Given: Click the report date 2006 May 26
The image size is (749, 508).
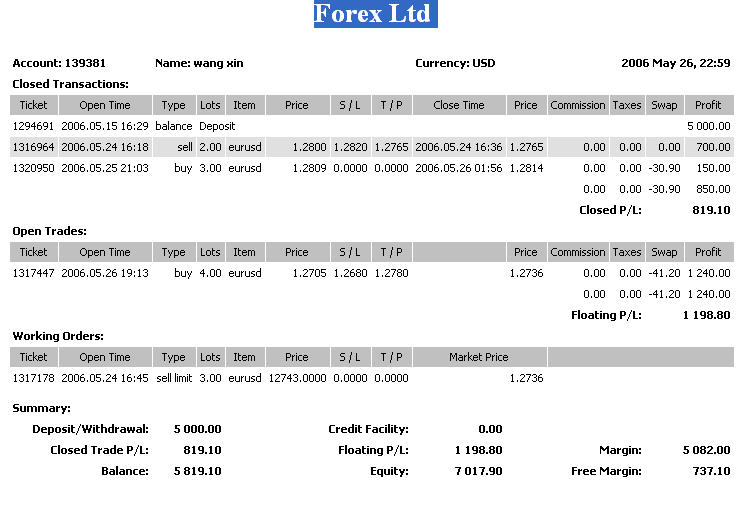Looking at the screenshot, I should (677, 63).
